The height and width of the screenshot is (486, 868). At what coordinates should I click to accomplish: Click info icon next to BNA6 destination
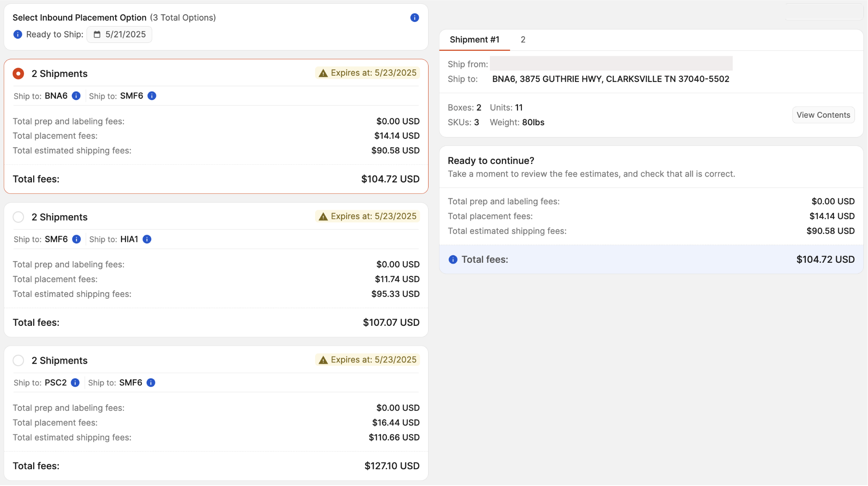76,96
